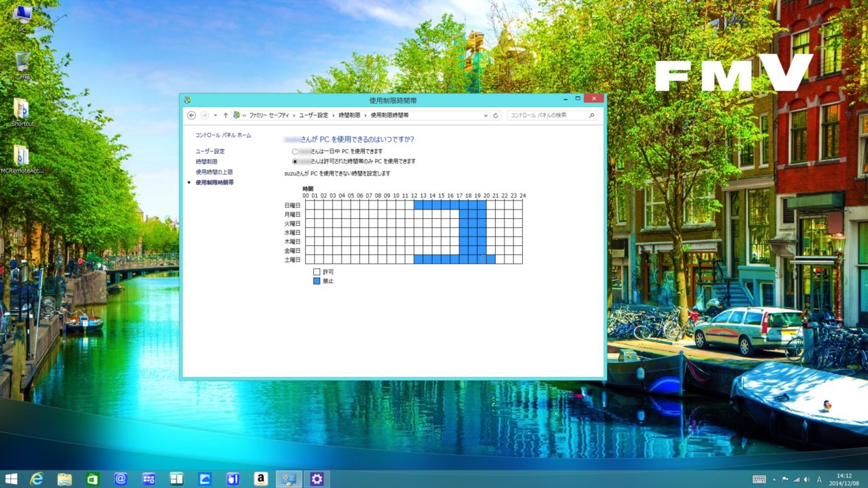Open the Windows Store taskbar icon
Image resolution: width=868 pixels, height=488 pixels.
(x=93, y=479)
